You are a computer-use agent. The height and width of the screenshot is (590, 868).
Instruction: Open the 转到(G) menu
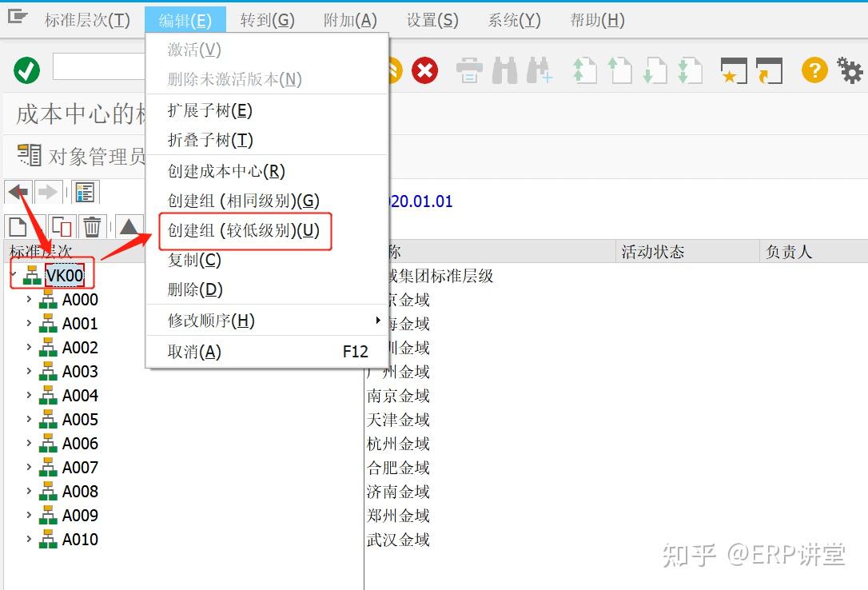pyautogui.click(x=268, y=21)
